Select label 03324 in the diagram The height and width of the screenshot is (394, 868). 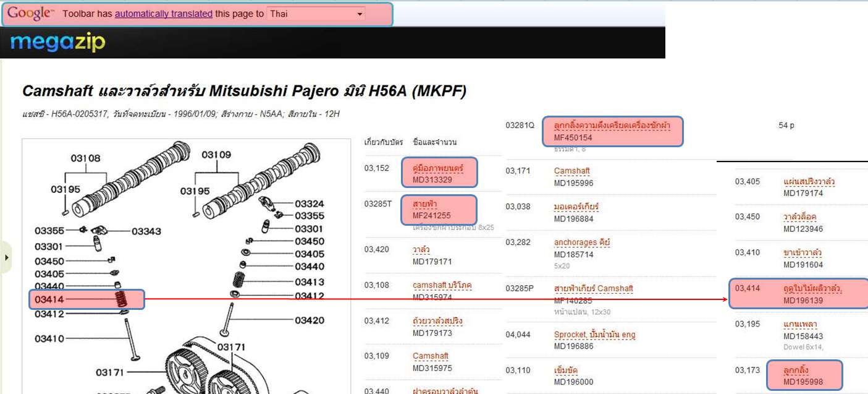click(x=309, y=203)
